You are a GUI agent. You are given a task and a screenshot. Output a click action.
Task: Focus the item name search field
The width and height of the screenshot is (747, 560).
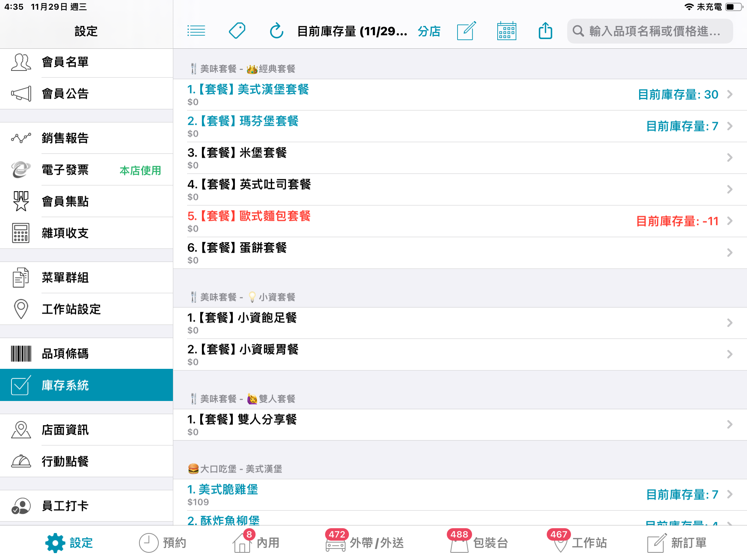(x=650, y=31)
